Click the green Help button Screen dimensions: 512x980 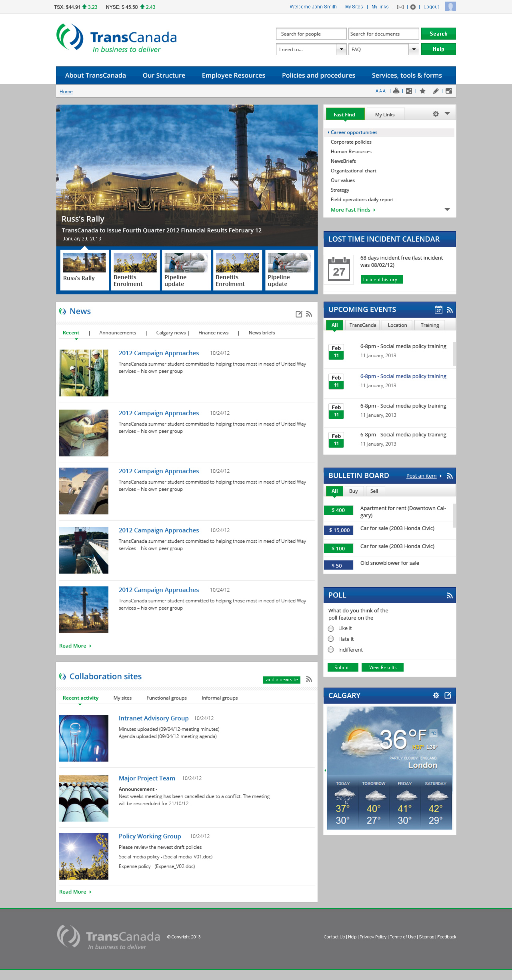tap(438, 49)
